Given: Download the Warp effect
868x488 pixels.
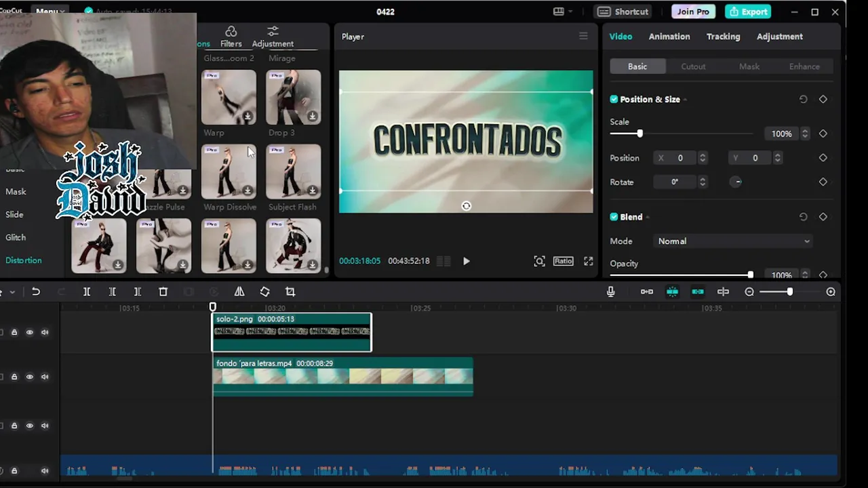Looking at the screenshot, I should coord(248,117).
